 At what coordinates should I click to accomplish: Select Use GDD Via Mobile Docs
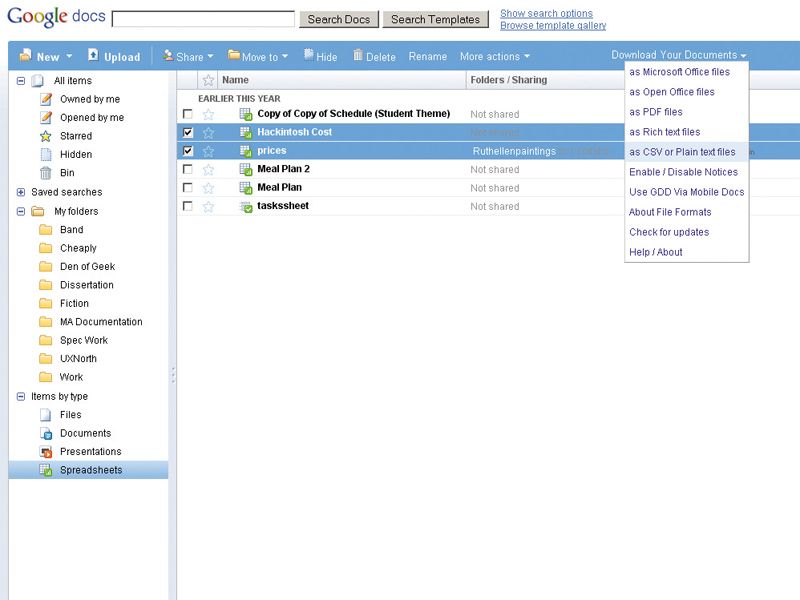click(686, 192)
